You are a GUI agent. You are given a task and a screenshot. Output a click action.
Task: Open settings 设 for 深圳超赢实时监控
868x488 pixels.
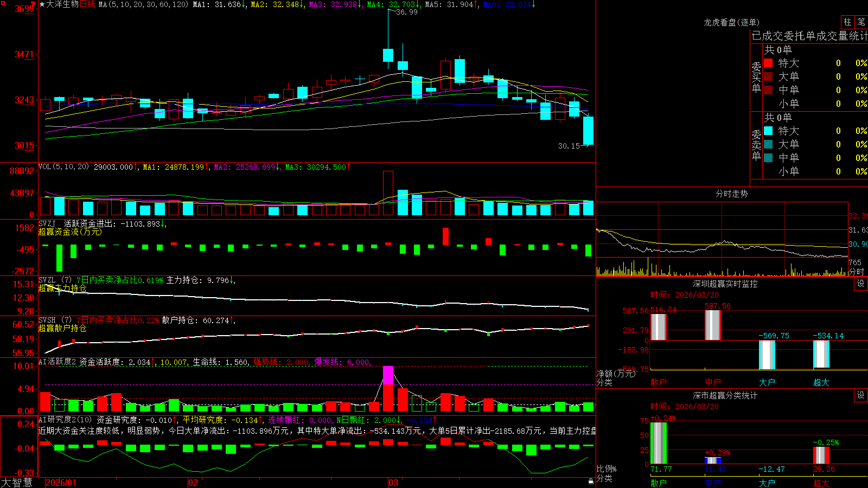(x=861, y=284)
